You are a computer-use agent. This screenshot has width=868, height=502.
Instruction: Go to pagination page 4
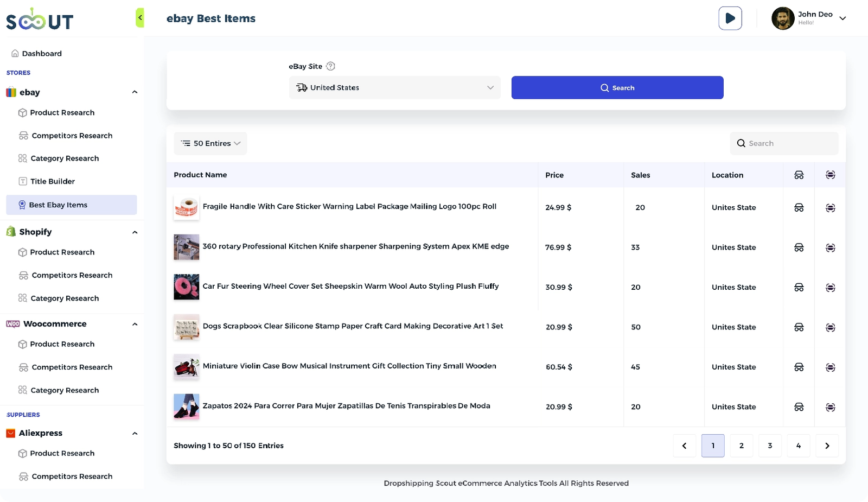tap(799, 446)
